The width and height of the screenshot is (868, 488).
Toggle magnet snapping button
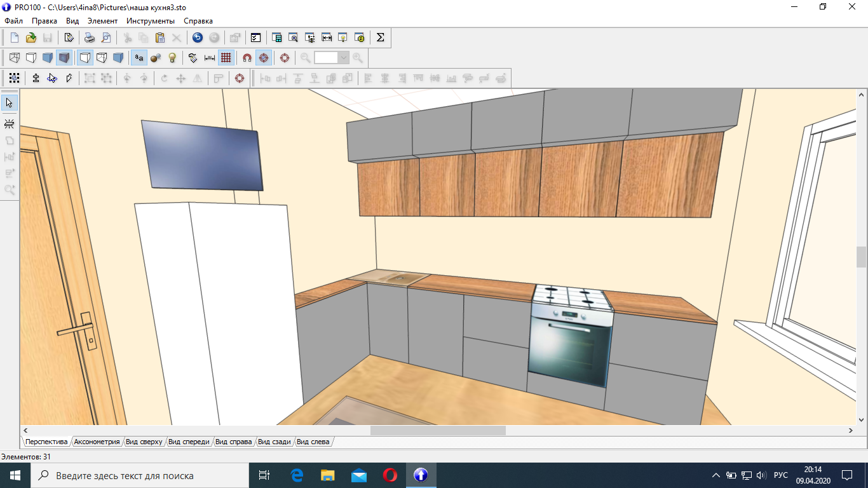pos(247,58)
